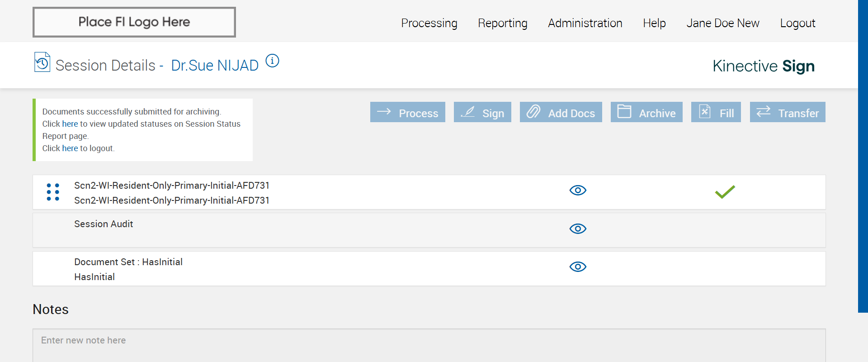Image resolution: width=868 pixels, height=362 pixels.
Task: Click the session history icon beside Session Details
Action: pos(42,62)
